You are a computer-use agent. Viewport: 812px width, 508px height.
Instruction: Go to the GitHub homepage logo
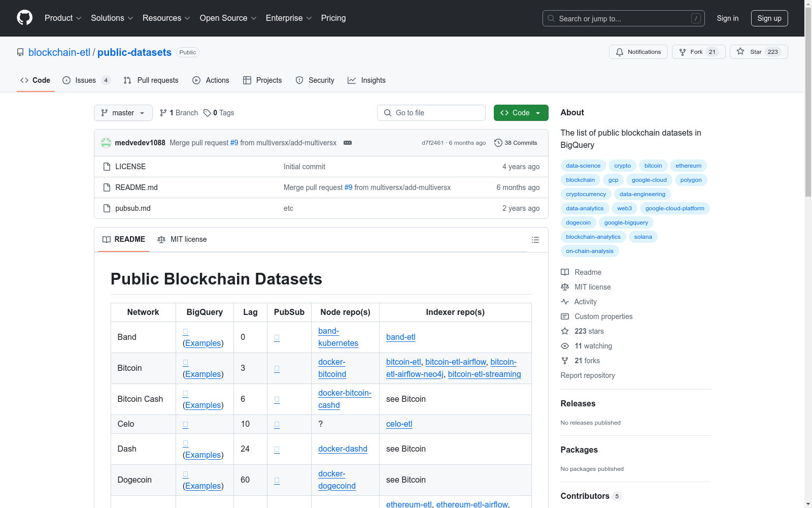click(x=24, y=18)
